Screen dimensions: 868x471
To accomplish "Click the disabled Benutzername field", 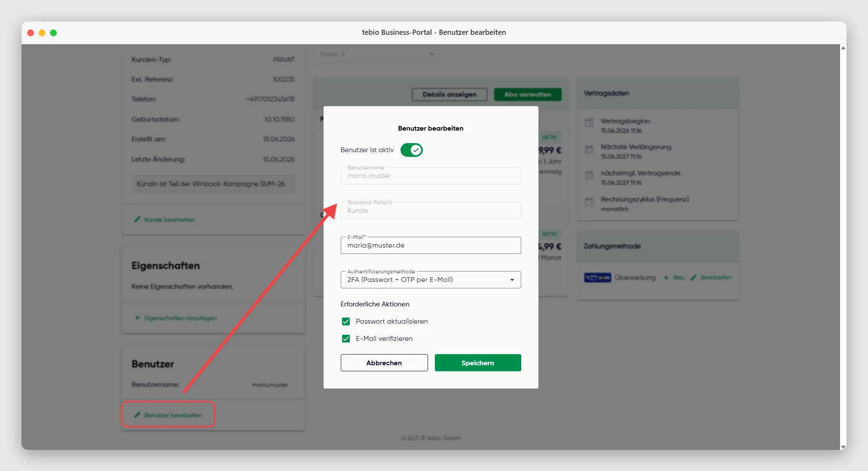I will point(431,176).
